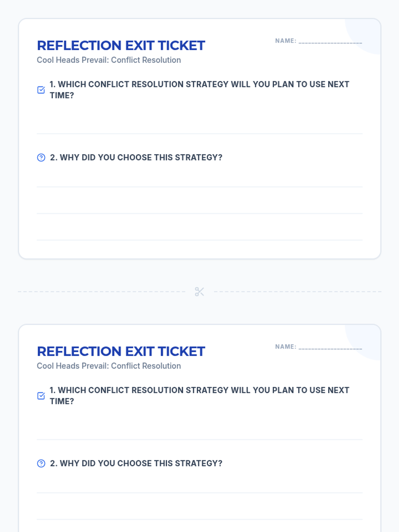
Task: Click bottom 'Cool Heads Prevail: Conflict Resolution' subtitle
Action: point(109,366)
